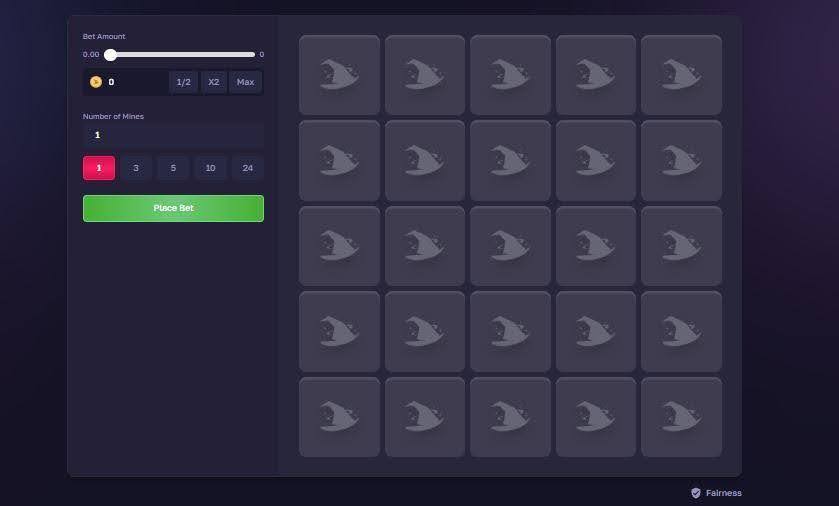Viewport: 839px width, 506px height.
Task: Select 1 mine preset
Action: pyautogui.click(x=99, y=168)
